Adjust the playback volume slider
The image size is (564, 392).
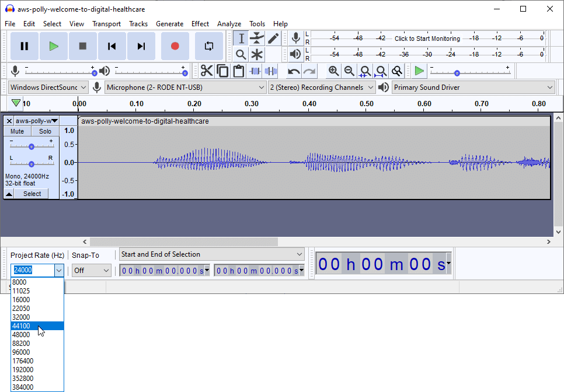coord(185,73)
